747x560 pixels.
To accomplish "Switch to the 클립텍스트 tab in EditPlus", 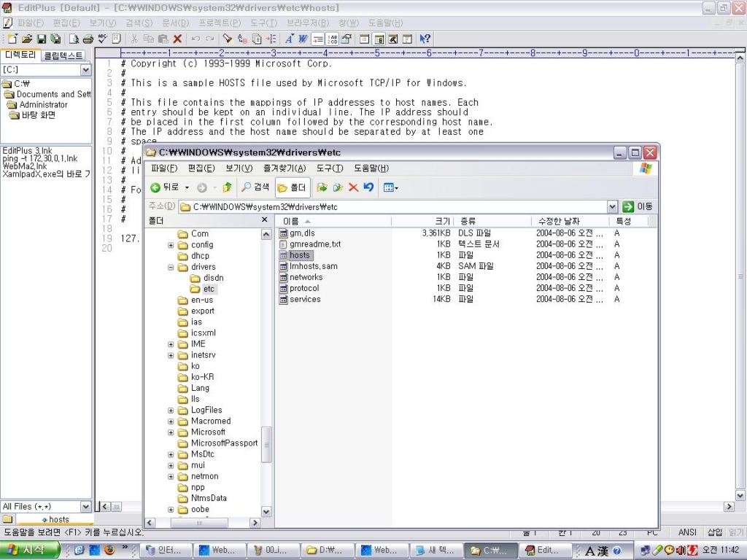I will point(63,55).
